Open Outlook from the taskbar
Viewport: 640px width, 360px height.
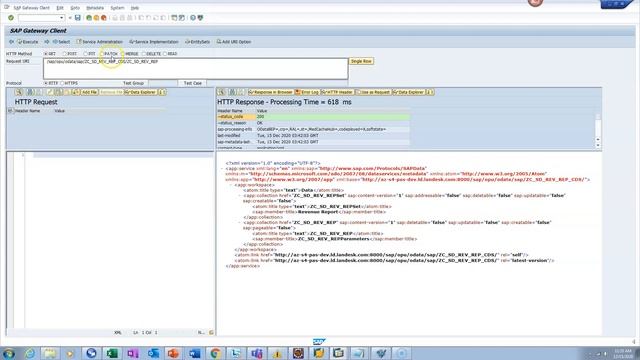click(x=153, y=353)
